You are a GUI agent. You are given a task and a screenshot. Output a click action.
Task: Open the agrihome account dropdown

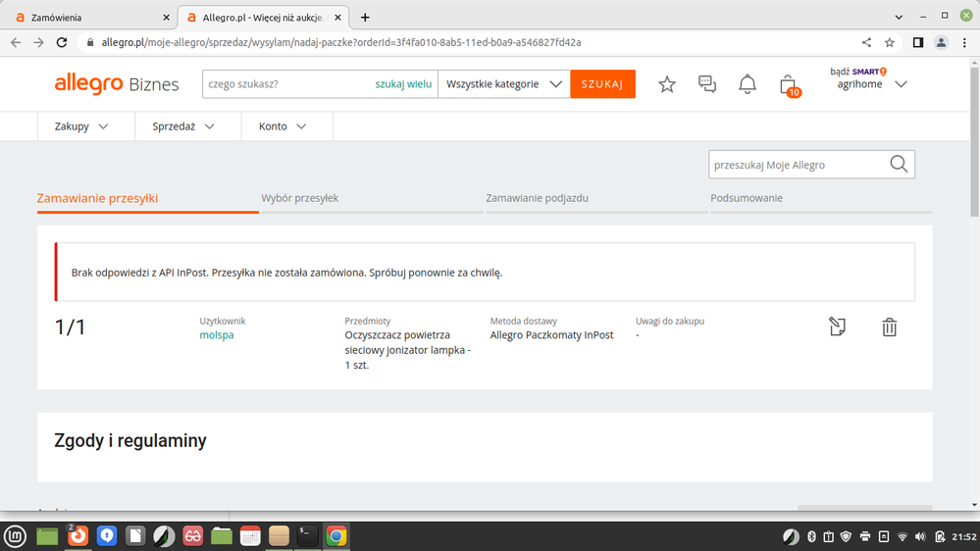coord(872,84)
